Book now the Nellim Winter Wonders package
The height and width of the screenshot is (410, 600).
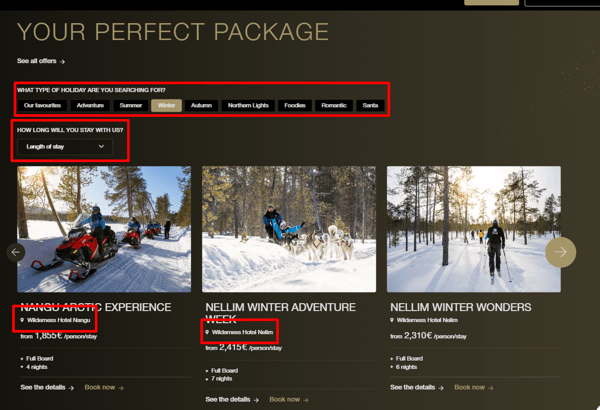click(474, 387)
